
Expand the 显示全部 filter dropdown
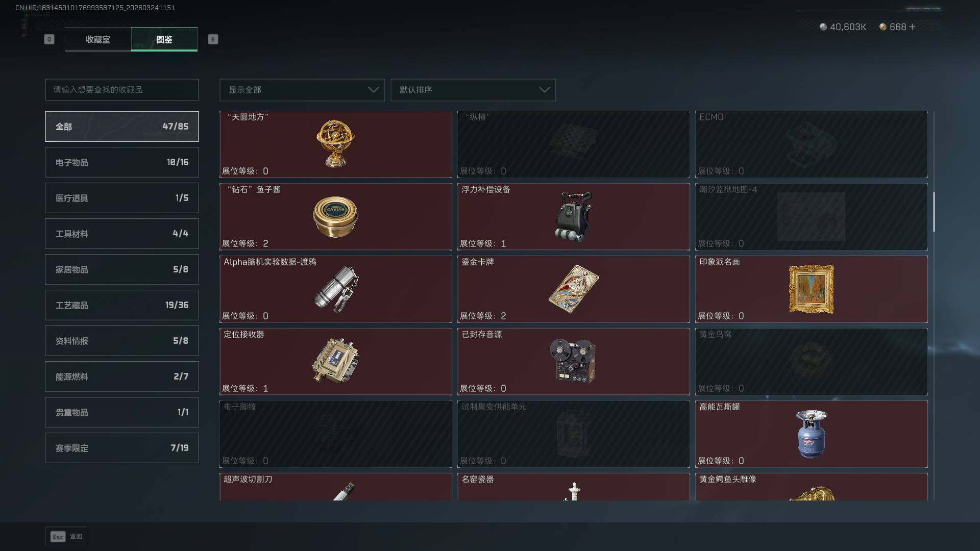(302, 90)
